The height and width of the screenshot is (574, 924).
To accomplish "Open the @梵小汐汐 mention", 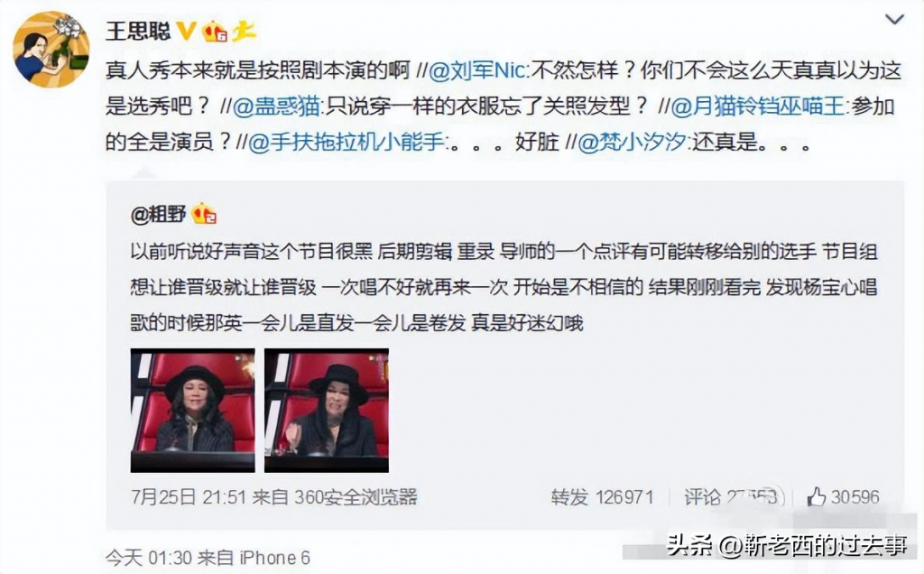I will click(x=632, y=142).
